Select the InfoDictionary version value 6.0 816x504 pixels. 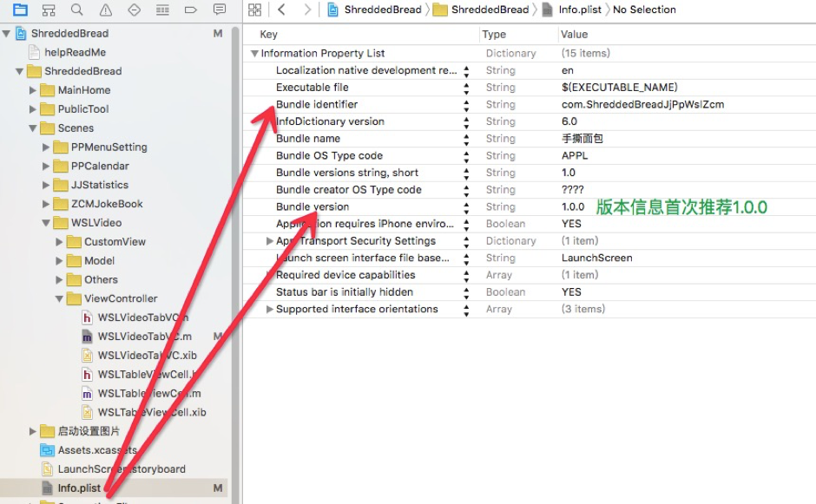point(569,121)
